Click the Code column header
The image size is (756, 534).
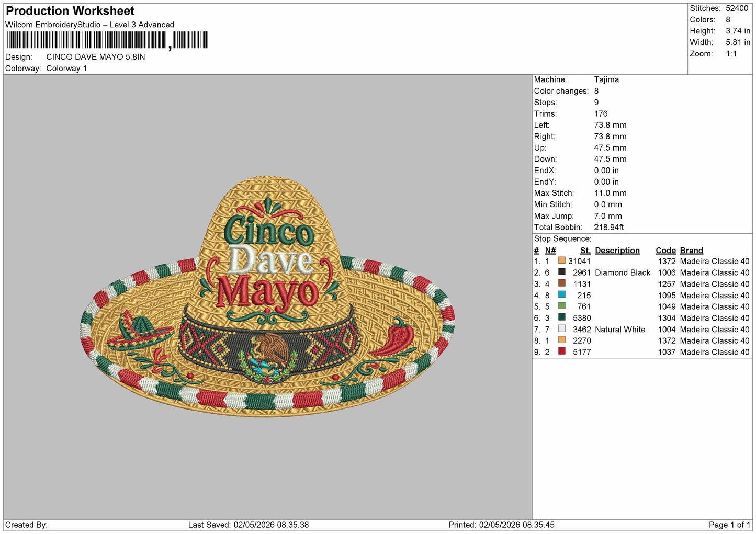coord(666,251)
